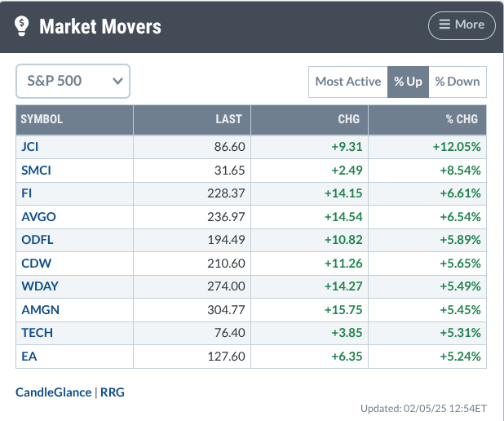Click AMGN change value +15.75
Screen dimensions: 504x421
point(343,310)
